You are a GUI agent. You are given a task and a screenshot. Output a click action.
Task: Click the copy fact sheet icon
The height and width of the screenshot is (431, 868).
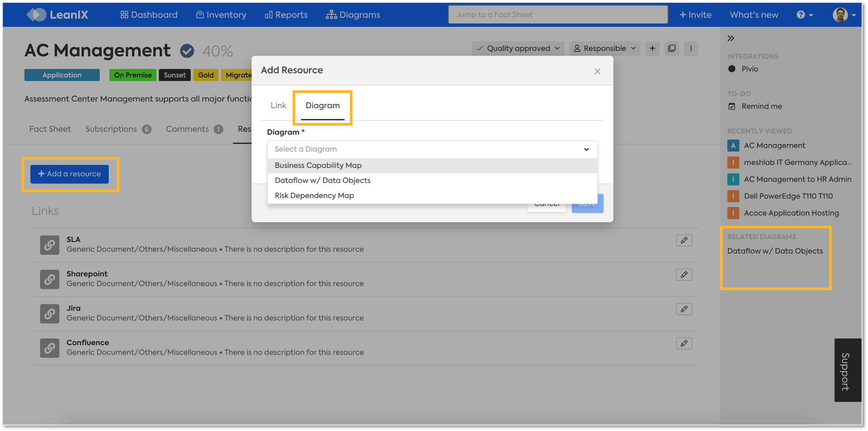672,48
